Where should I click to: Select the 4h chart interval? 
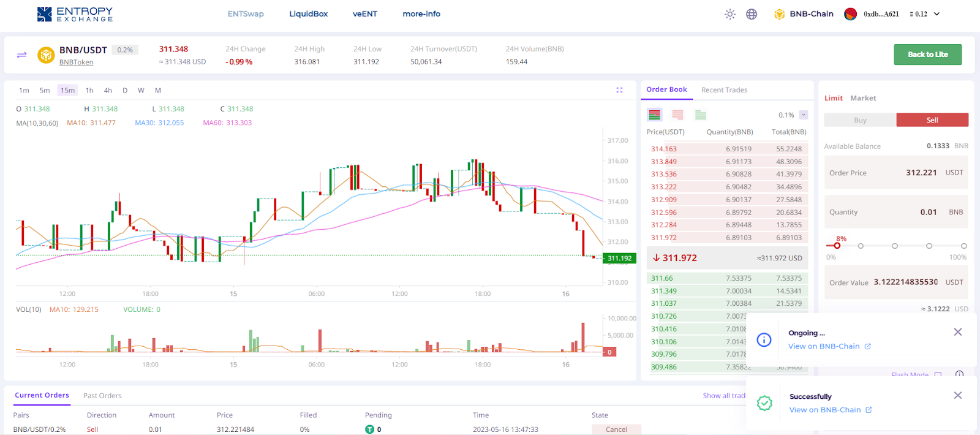[x=108, y=91]
